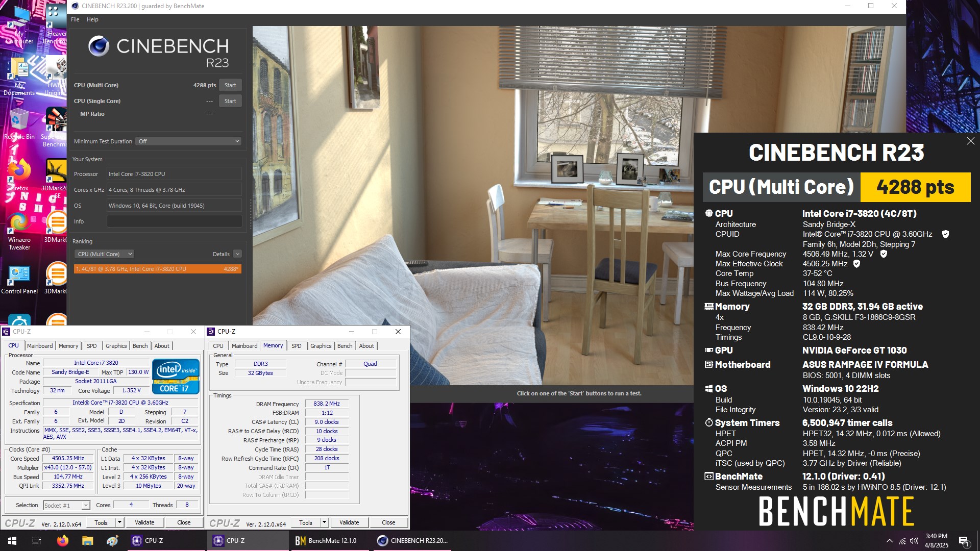This screenshot has height=551, width=980.
Task: Show hidden system tray icons chevron
Action: 890,541
